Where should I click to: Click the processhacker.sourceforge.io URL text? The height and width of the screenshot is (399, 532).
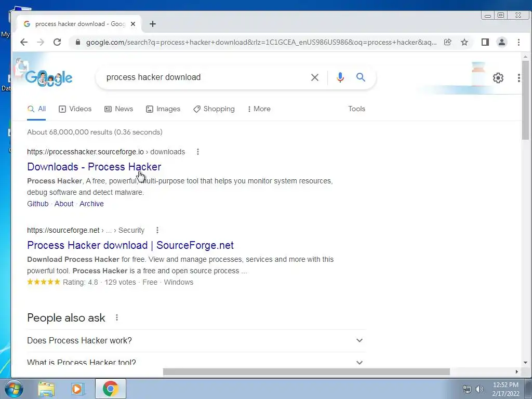(86, 152)
